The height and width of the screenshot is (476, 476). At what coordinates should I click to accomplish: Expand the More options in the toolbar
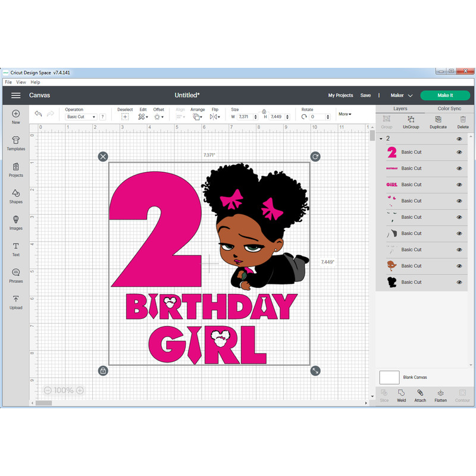(x=345, y=114)
